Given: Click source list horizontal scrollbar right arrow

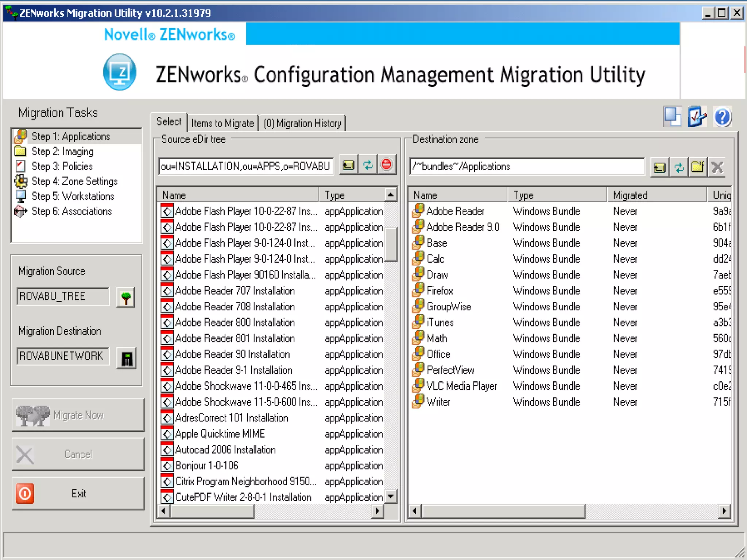Looking at the screenshot, I should [378, 511].
